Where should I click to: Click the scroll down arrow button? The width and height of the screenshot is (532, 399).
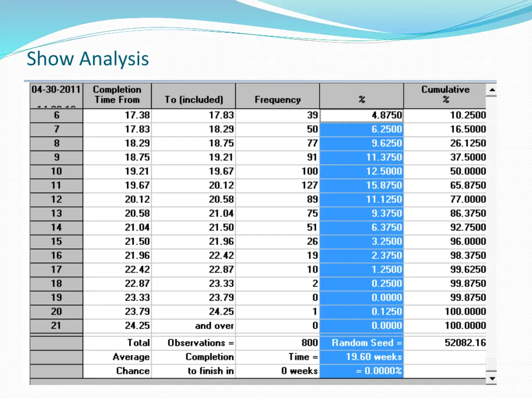coord(491,379)
